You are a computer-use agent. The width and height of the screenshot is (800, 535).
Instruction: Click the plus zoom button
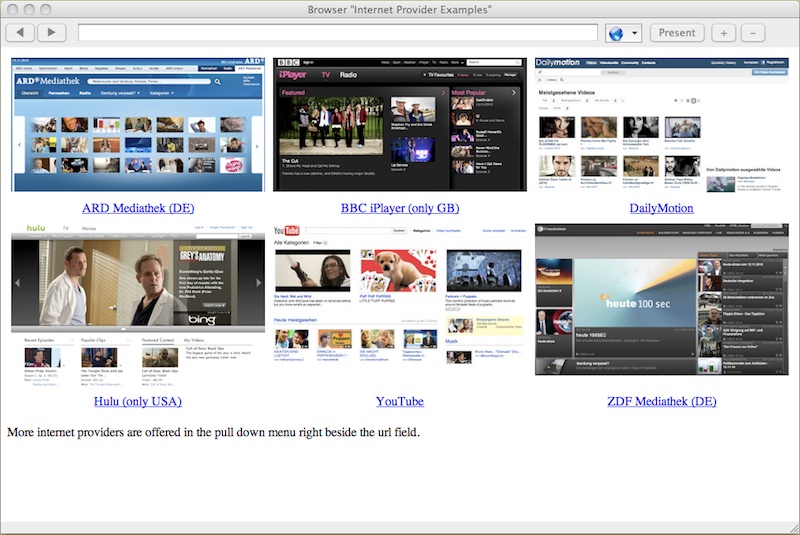tap(724, 33)
